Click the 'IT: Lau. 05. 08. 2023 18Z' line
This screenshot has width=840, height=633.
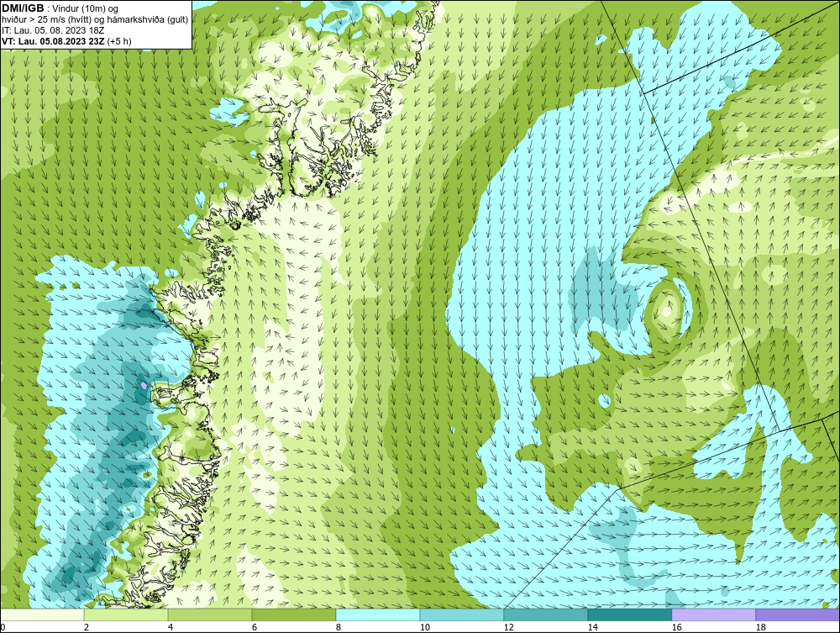tap(53, 30)
